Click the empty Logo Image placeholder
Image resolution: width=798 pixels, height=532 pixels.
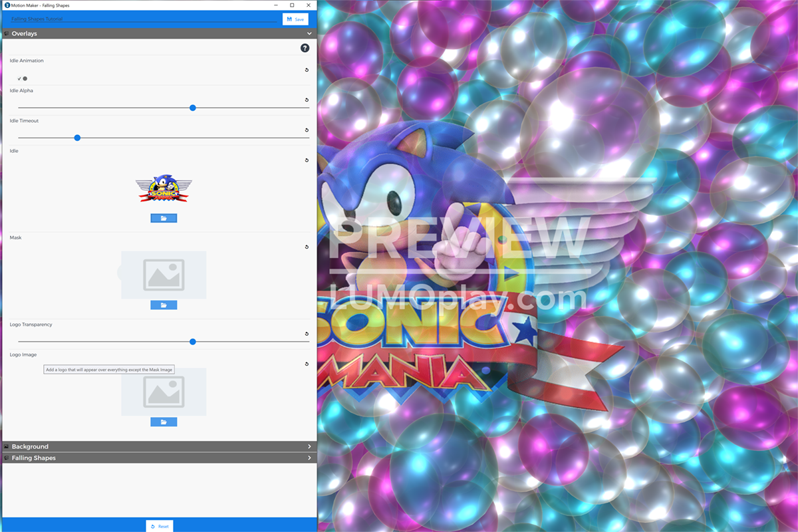pos(164,392)
